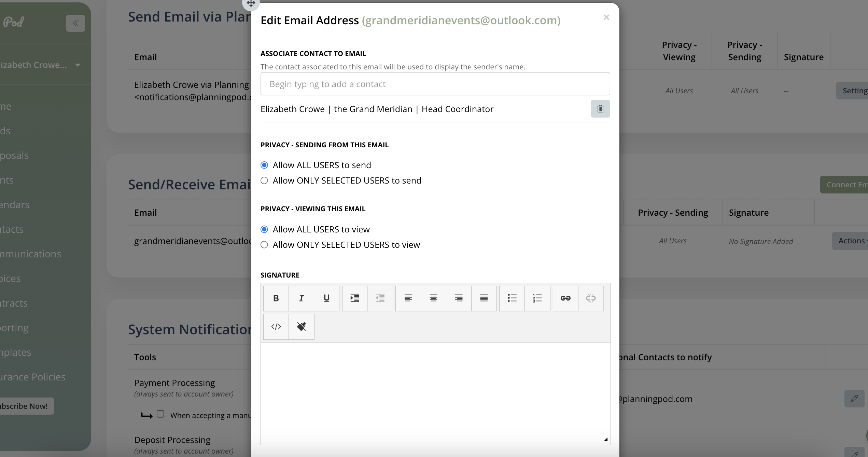This screenshot has width=868, height=457.
Task: Apply italic formatting in signature toolbar
Action: (x=301, y=298)
